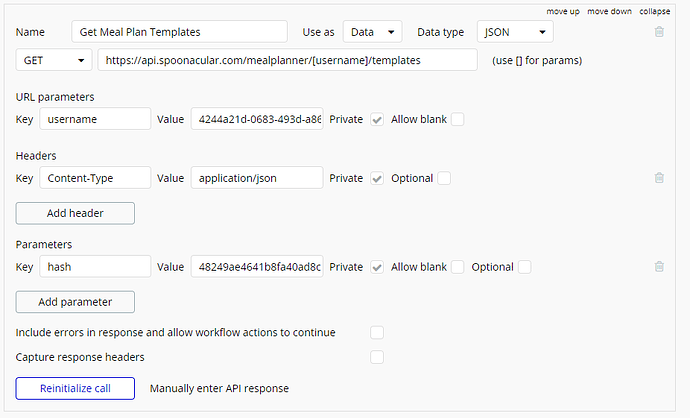
Task: Delete the API call using top trash icon
Action: coord(659,32)
